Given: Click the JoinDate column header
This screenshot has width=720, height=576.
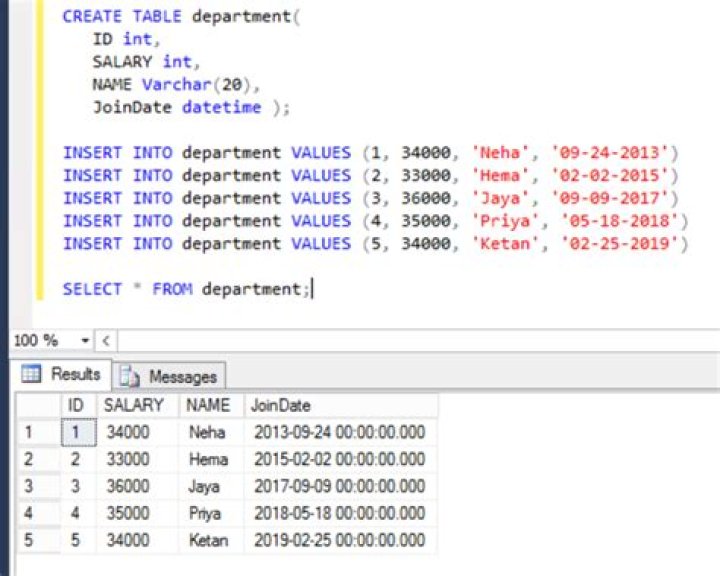Looking at the screenshot, I should pyautogui.click(x=280, y=405).
